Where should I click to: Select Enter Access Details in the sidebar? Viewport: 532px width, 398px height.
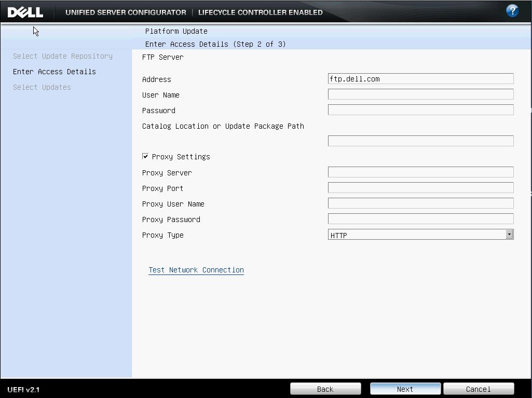click(54, 72)
